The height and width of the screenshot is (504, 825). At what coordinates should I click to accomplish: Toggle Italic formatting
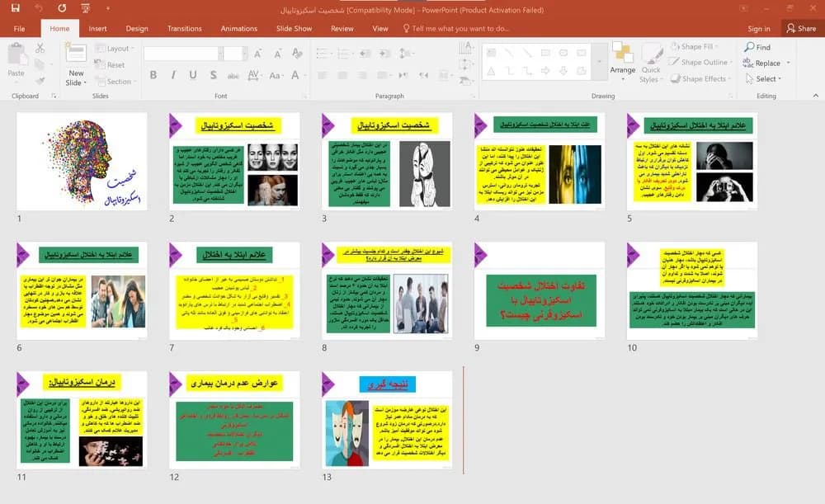coord(173,75)
